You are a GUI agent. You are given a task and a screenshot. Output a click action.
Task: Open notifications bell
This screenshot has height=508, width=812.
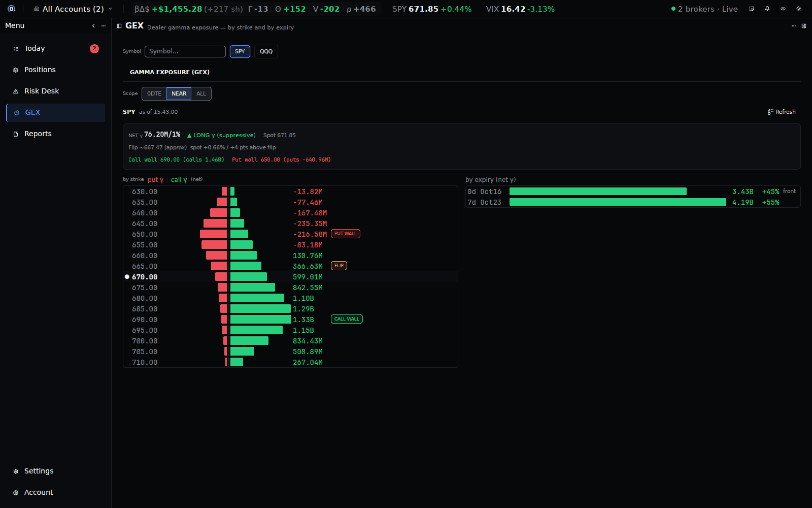click(767, 9)
